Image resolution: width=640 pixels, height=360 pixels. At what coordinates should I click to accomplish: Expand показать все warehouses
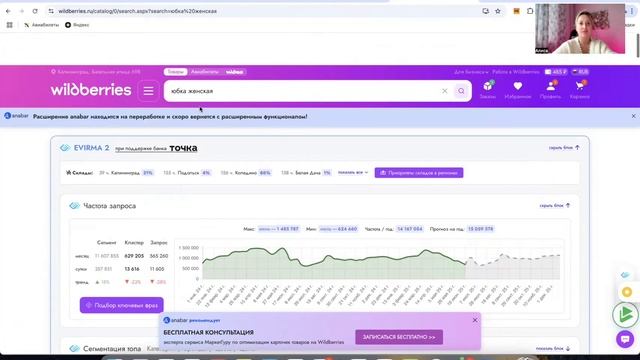353,173
